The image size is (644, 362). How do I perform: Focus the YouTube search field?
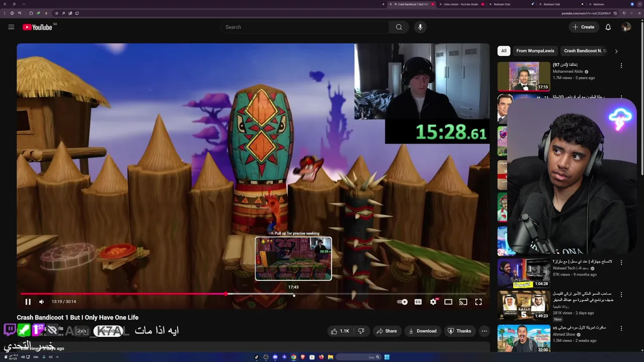305,27
